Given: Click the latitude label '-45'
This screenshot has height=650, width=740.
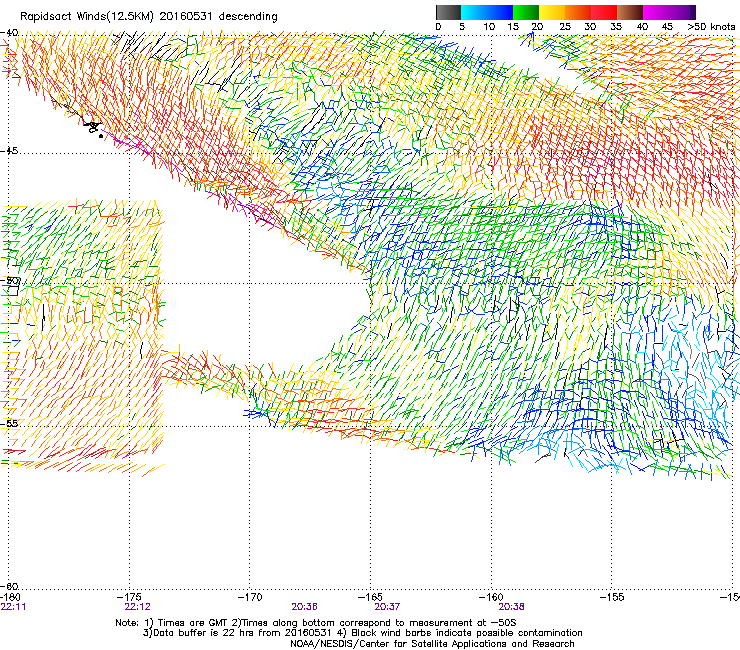Looking at the screenshot, I should tap(9, 151).
